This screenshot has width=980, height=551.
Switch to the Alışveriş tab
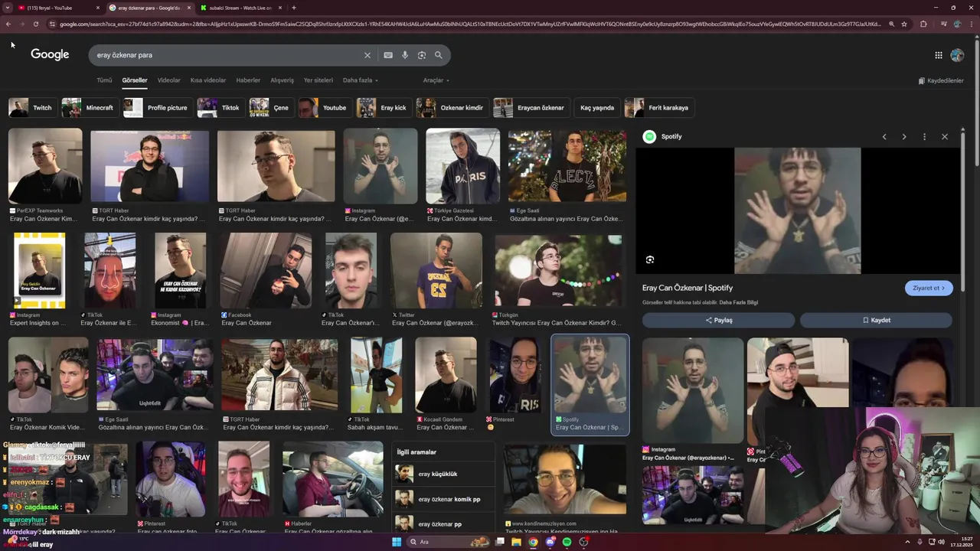[x=282, y=80]
